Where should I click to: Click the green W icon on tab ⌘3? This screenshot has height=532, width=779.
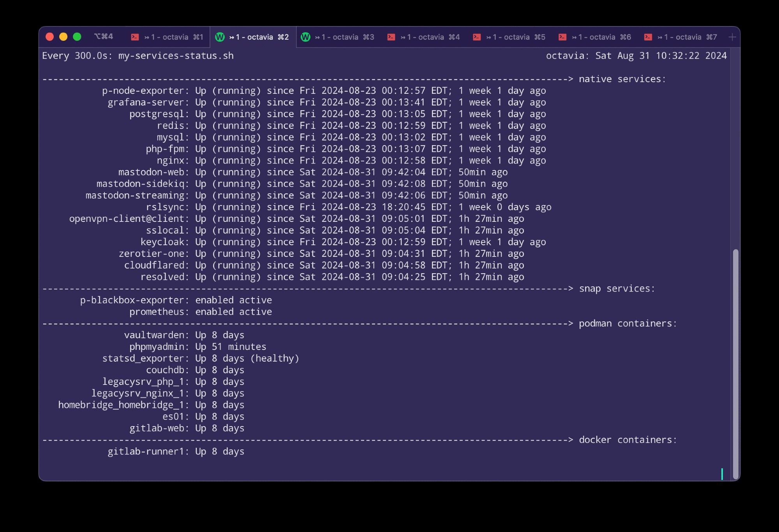305,37
